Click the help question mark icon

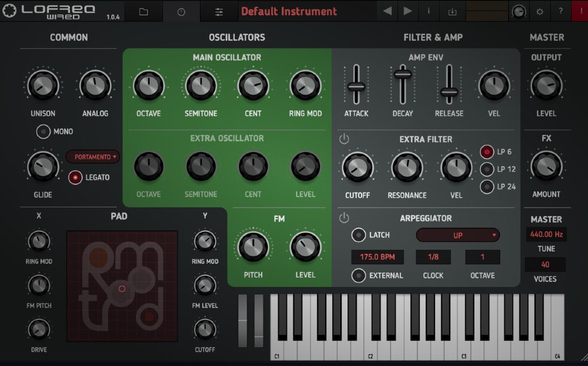click(560, 11)
